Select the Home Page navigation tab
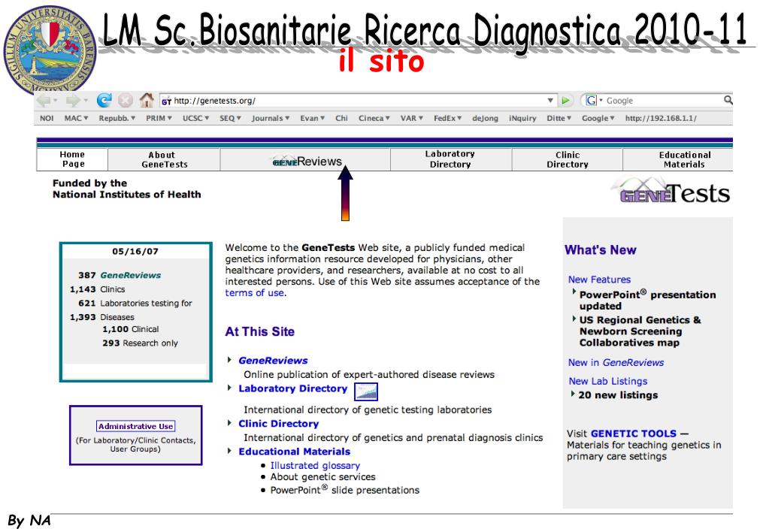Screen dimensions: 769x532 point(73,159)
